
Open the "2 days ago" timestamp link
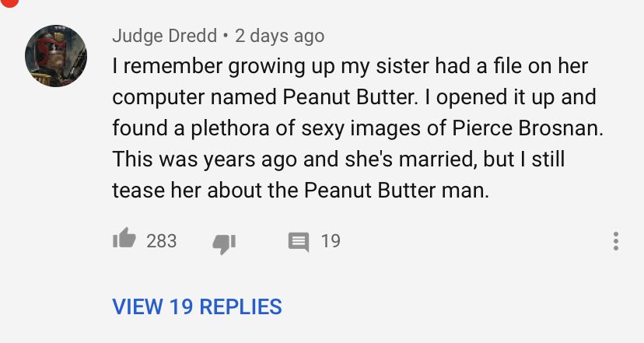[280, 36]
